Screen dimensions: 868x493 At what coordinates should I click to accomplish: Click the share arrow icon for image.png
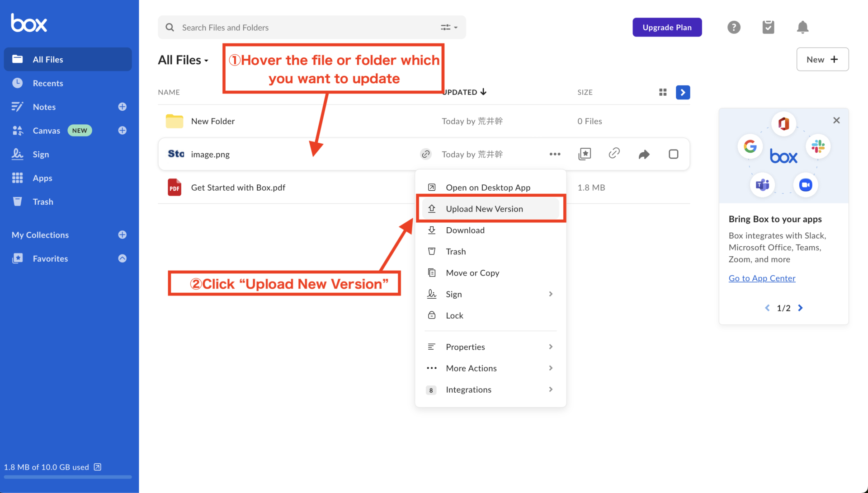(x=644, y=155)
